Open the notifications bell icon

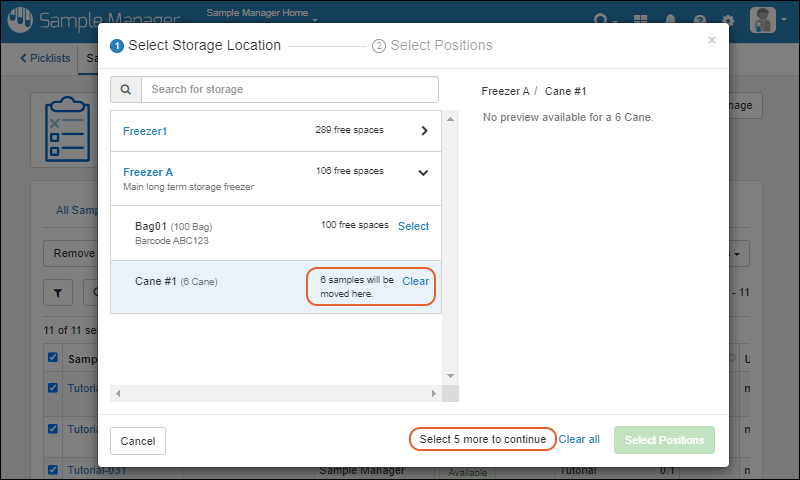pos(670,20)
